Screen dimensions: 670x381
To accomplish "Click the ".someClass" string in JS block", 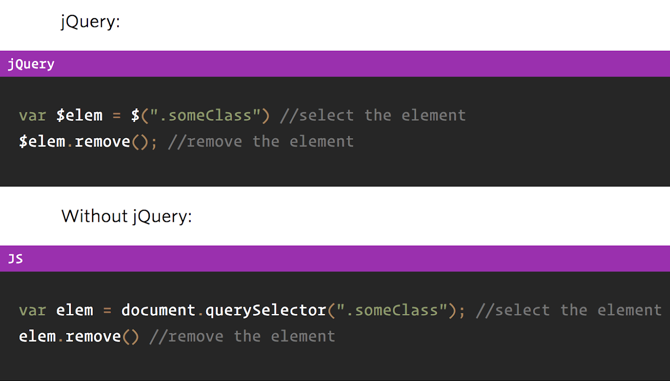I will tap(392, 310).
